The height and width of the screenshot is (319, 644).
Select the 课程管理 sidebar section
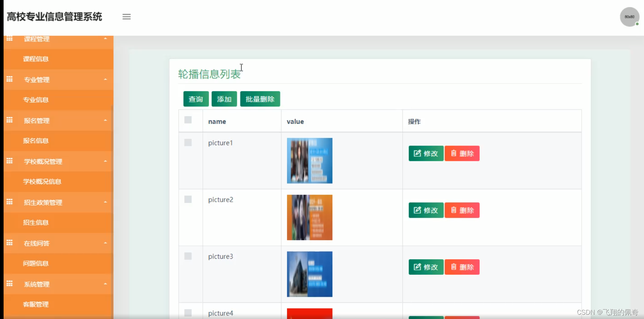[58, 42]
